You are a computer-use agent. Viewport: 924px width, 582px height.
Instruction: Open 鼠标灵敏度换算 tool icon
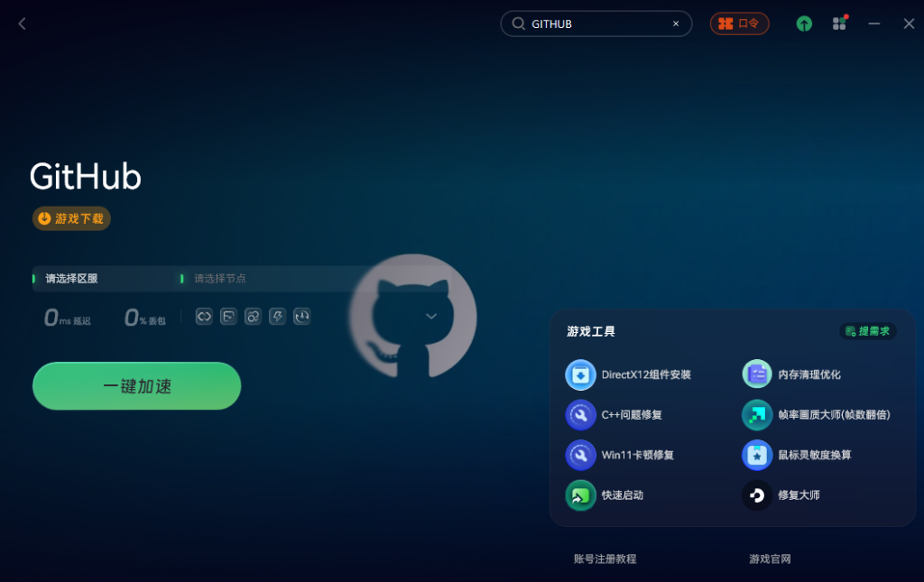pyautogui.click(x=757, y=455)
